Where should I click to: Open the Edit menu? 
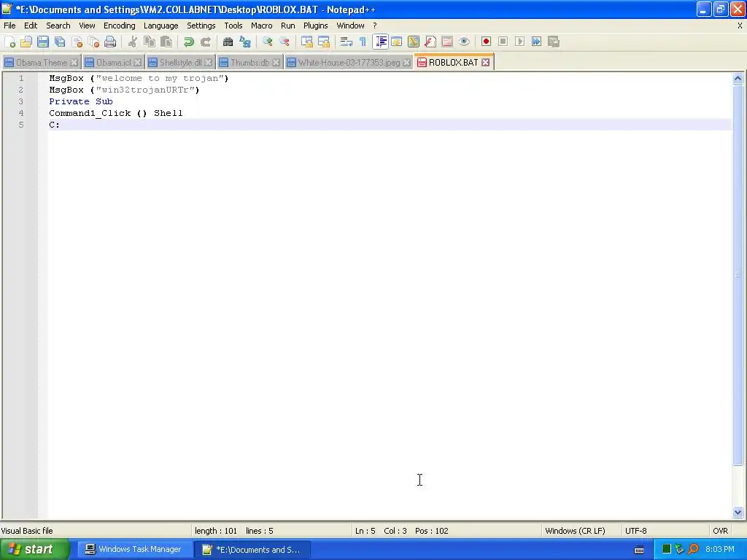click(x=31, y=26)
